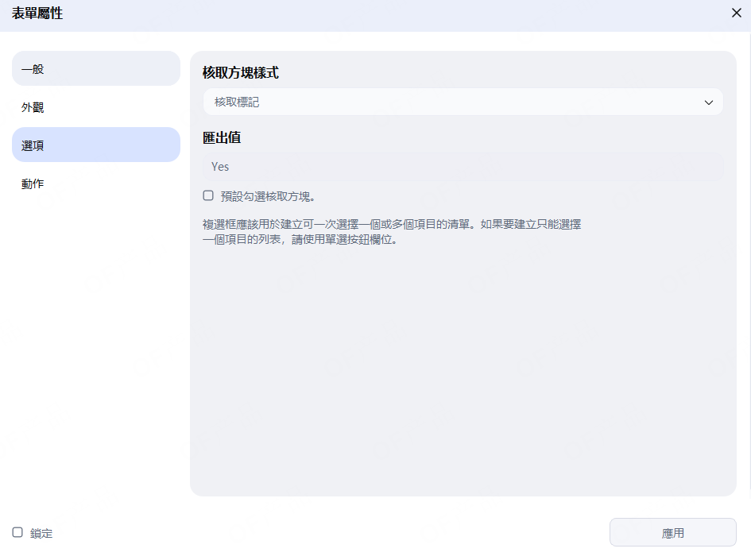
Task: View the 動作 tab
Action: point(95,183)
